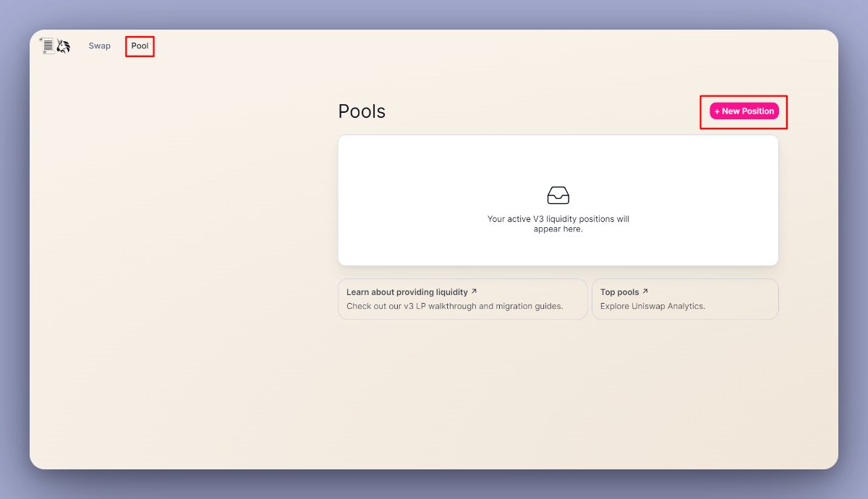Open the Top pools analytics link
Screen dimensions: 868x499
coord(685,299)
